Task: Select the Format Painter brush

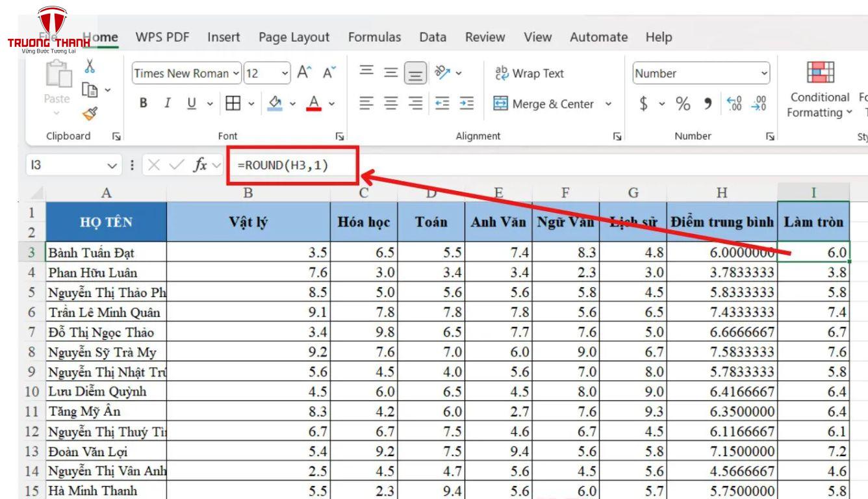Action: click(90, 115)
